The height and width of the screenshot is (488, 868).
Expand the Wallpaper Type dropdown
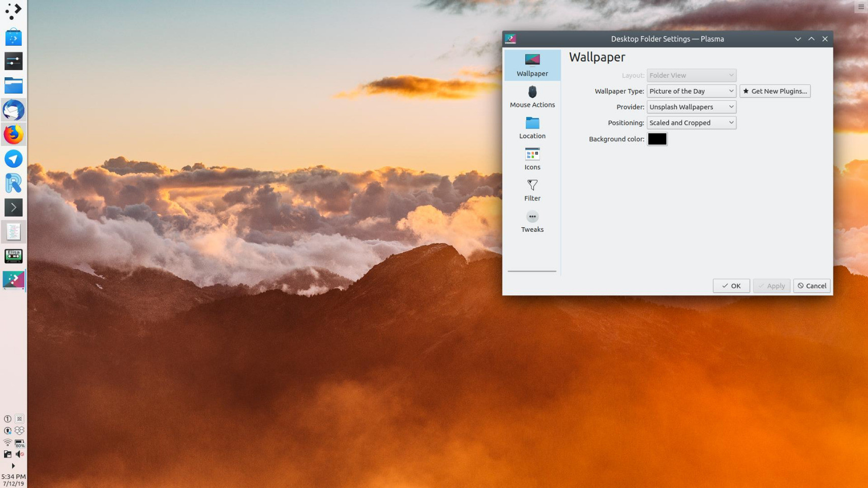pyautogui.click(x=691, y=91)
